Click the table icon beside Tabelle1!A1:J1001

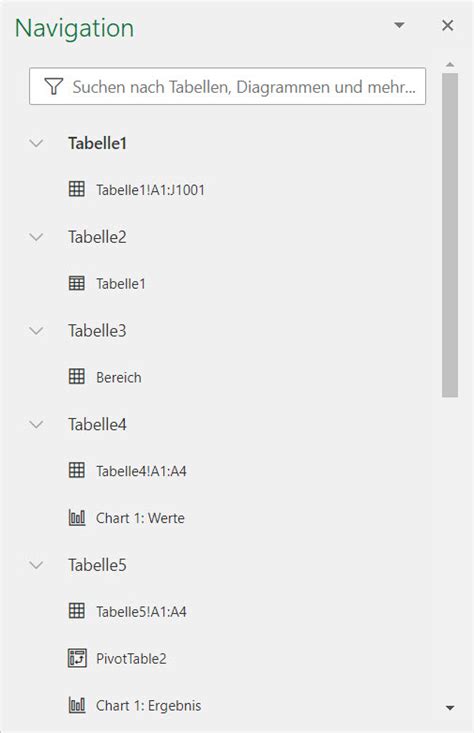(x=77, y=189)
